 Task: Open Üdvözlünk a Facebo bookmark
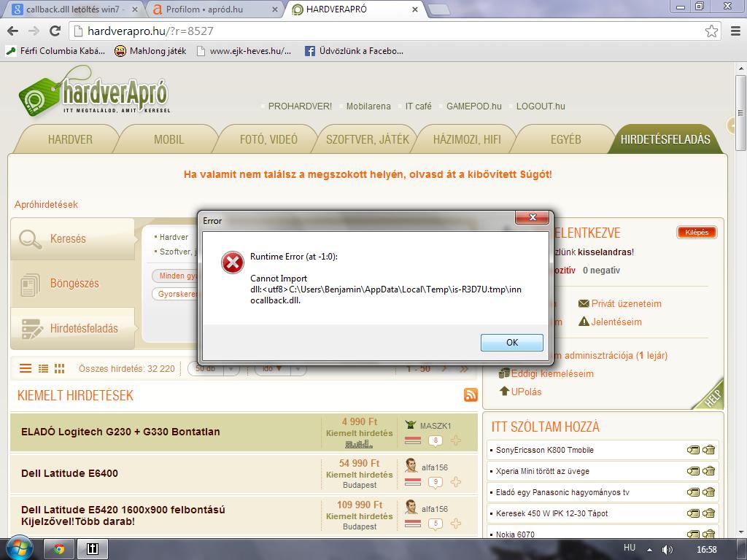[x=354, y=51]
